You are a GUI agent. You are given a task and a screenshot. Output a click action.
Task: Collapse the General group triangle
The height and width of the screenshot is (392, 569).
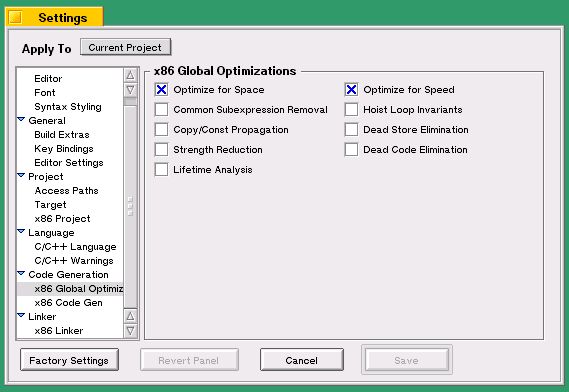pyautogui.click(x=21, y=119)
